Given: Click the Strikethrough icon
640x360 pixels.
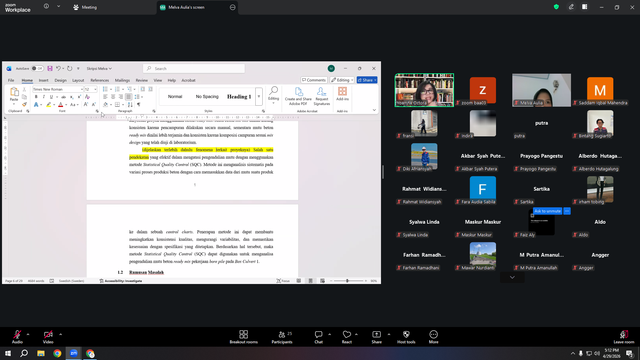Looking at the screenshot, I should click(x=63, y=97).
